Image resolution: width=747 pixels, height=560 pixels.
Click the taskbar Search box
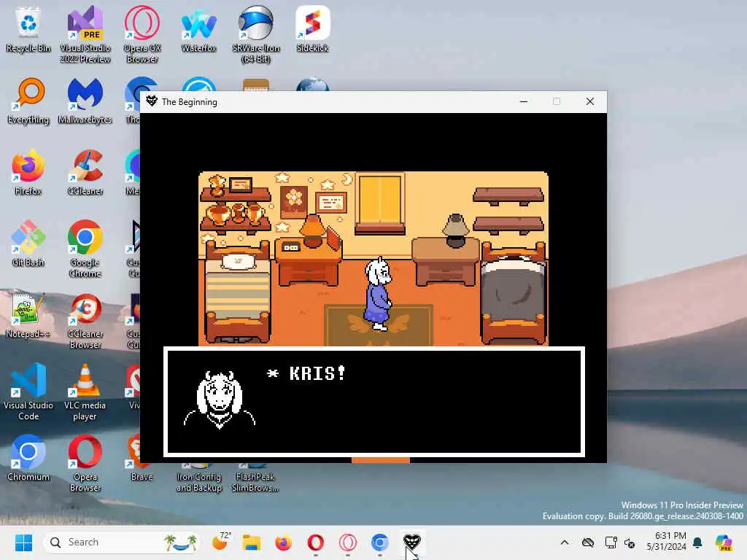pyautogui.click(x=121, y=542)
